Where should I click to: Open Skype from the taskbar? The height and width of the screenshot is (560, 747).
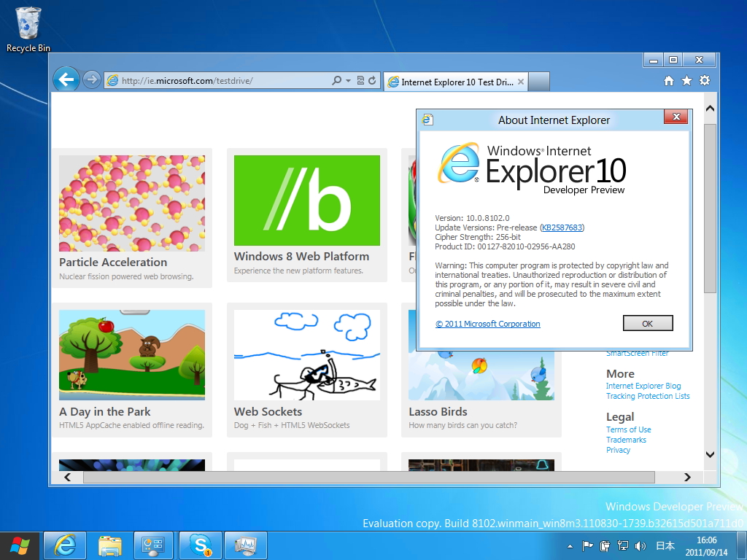200,545
